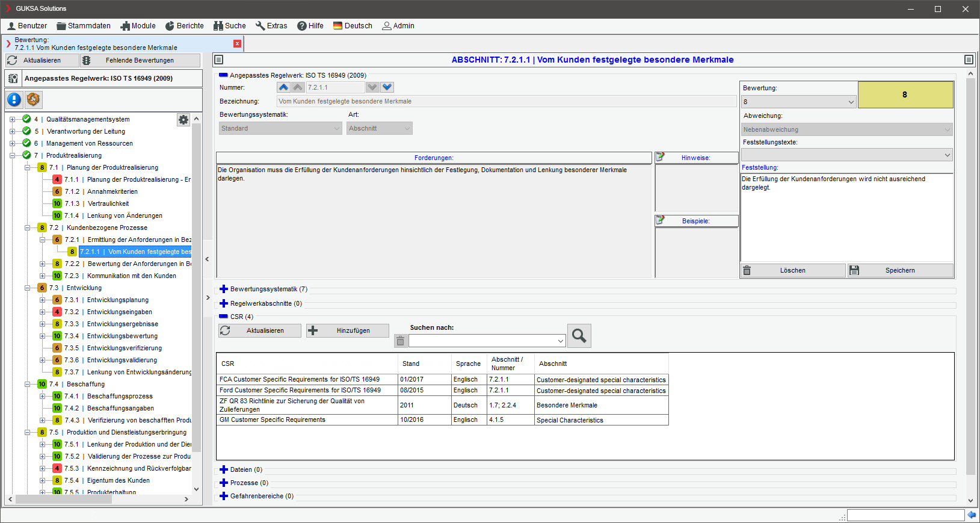Open the Stammdaten menu

coord(84,26)
